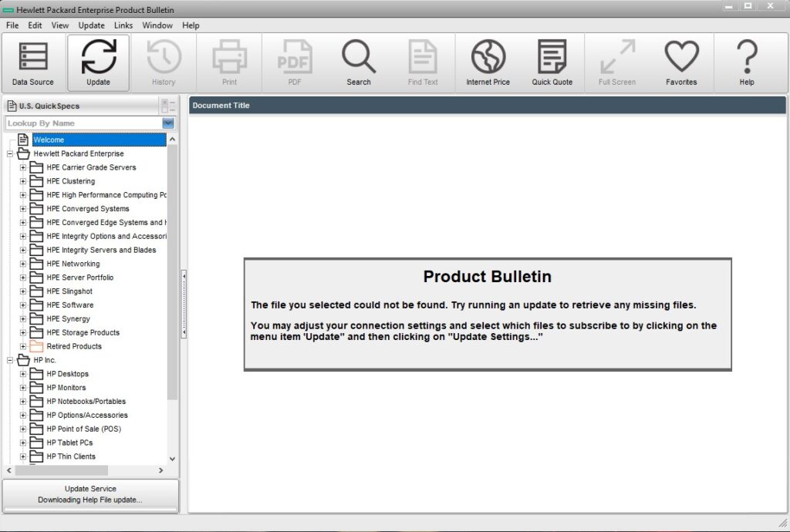Click the Help question mark icon
790x532 pixels.
pyautogui.click(x=746, y=62)
